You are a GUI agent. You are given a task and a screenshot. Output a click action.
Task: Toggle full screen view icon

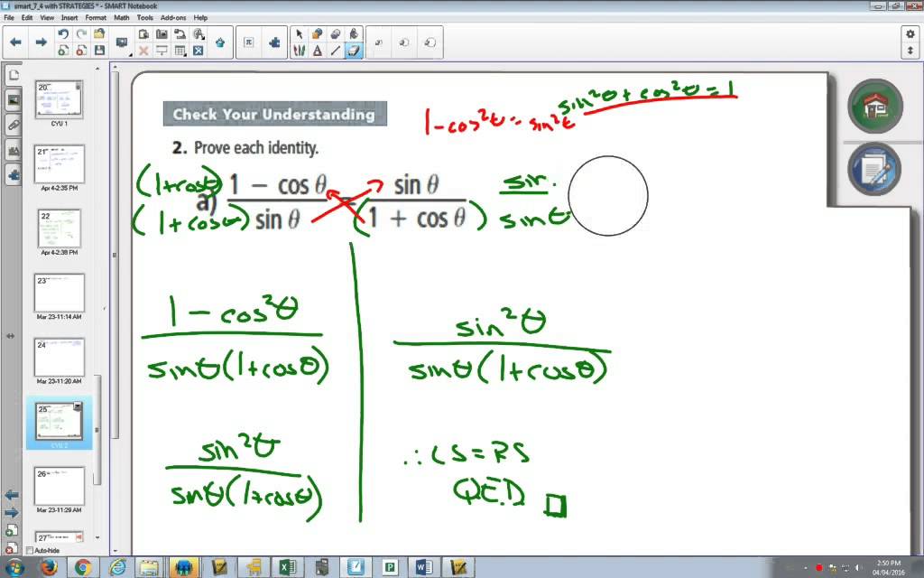[x=199, y=51]
